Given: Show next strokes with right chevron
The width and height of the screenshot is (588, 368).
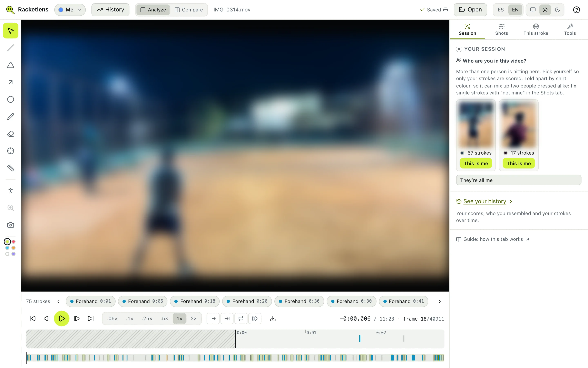Looking at the screenshot, I should 439,302.
